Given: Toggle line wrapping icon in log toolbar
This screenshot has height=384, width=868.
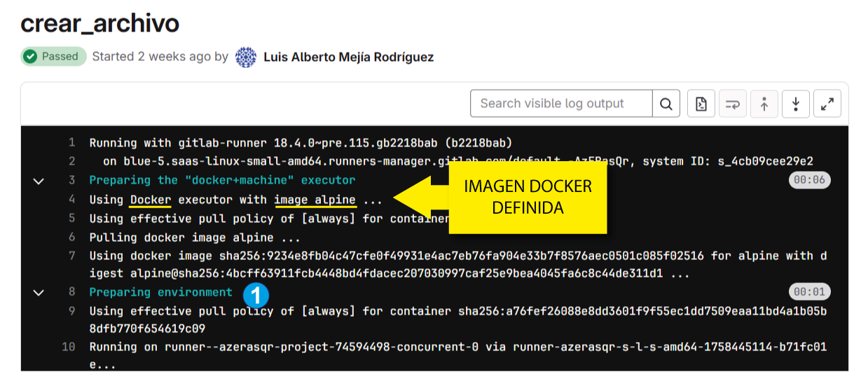Looking at the screenshot, I should pyautogui.click(x=732, y=104).
